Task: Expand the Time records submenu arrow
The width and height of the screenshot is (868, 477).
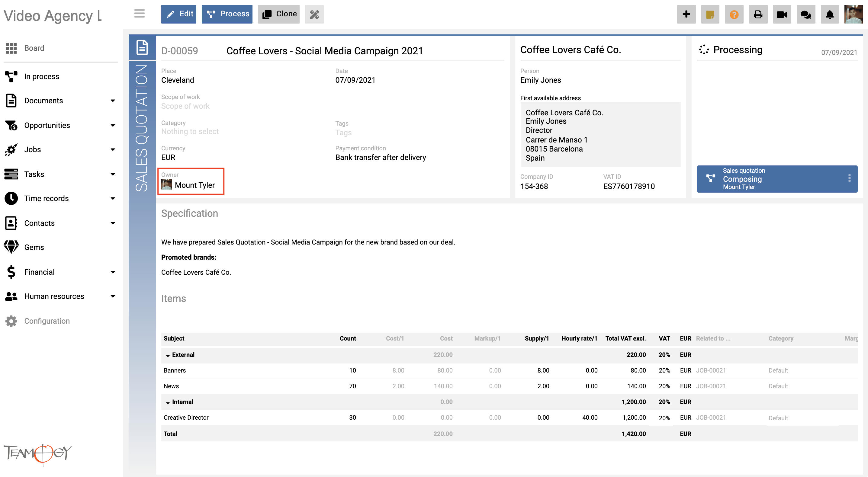Action: tap(113, 198)
